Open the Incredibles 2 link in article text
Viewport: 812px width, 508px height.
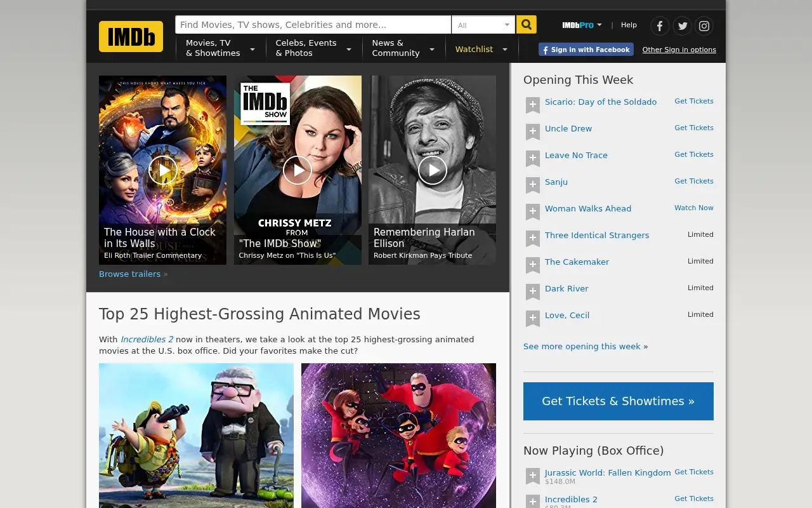(x=147, y=339)
